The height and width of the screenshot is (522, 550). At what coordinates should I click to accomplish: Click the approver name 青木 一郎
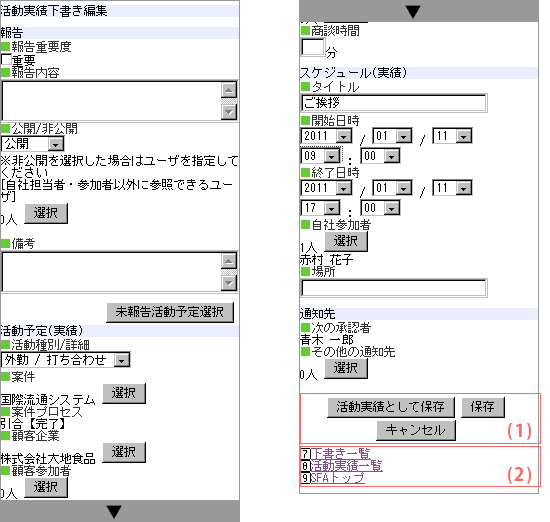click(326, 340)
